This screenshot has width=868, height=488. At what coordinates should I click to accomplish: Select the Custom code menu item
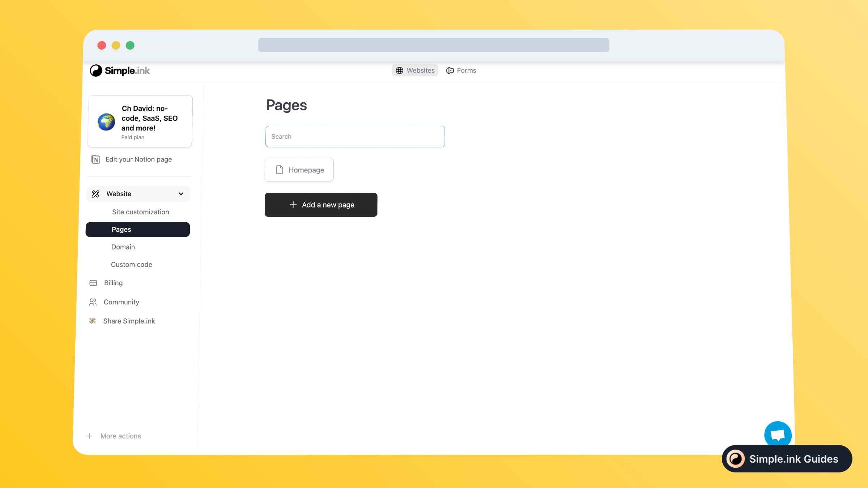[131, 264]
